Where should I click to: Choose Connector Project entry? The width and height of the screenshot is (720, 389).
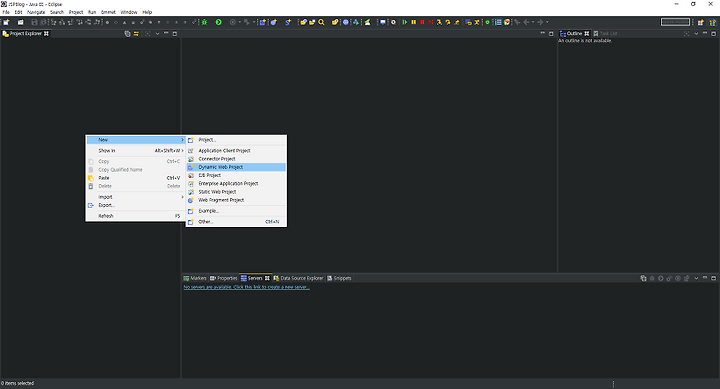coord(236,159)
